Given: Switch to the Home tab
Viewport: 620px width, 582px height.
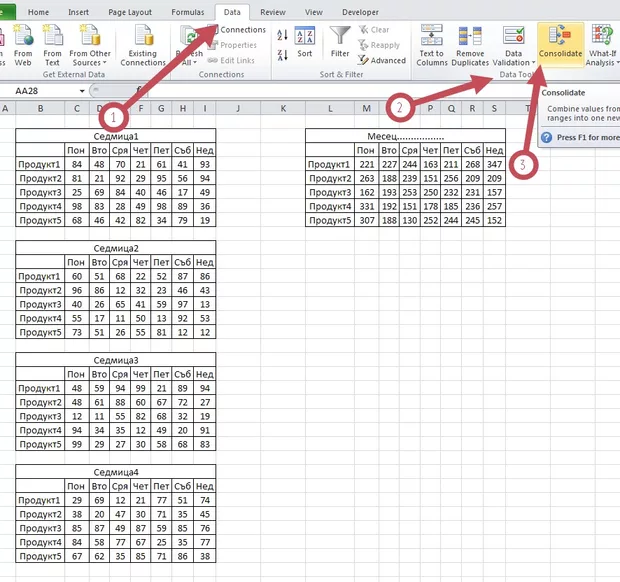Looking at the screenshot, I should [38, 12].
